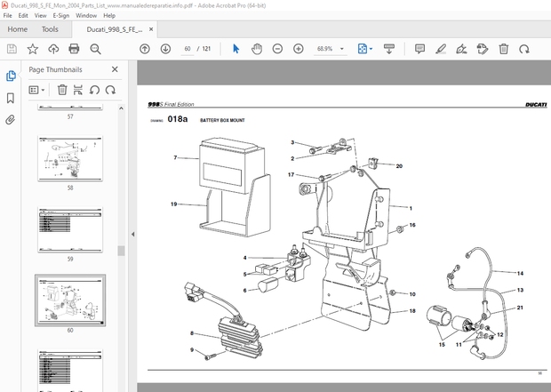Activate the Selection arrow tool
Image resolution: width=551 pixels, height=392 pixels.
(x=236, y=49)
